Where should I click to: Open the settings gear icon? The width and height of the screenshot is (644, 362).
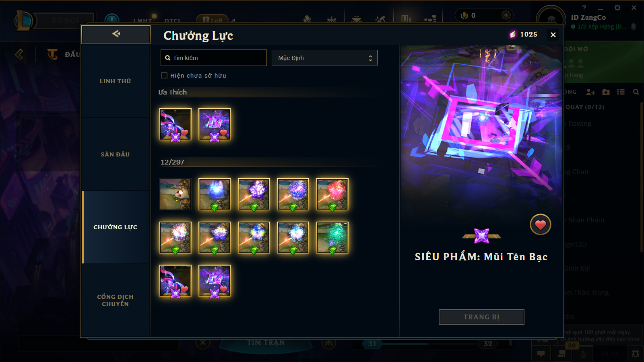coord(617,8)
